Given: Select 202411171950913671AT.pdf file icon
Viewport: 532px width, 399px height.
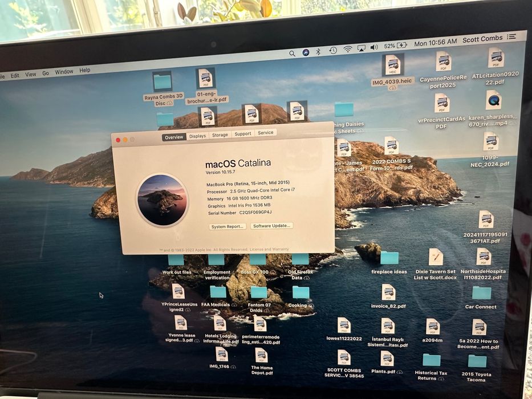Looking at the screenshot, I should pos(486,219).
